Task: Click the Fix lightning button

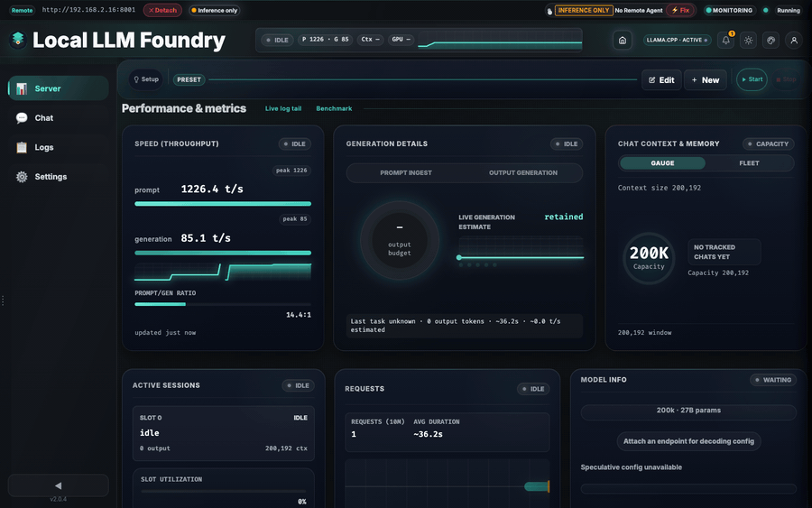Action: [x=680, y=10]
